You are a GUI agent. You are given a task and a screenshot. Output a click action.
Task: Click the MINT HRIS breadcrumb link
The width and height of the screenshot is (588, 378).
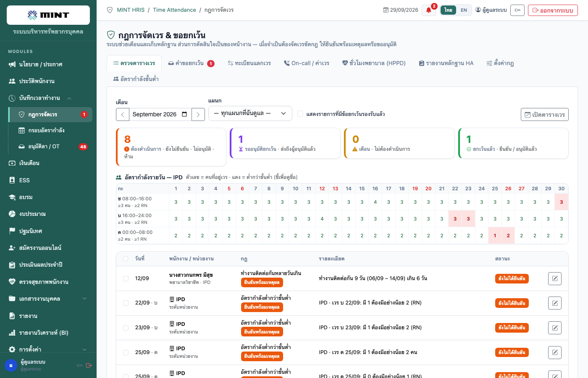point(131,10)
